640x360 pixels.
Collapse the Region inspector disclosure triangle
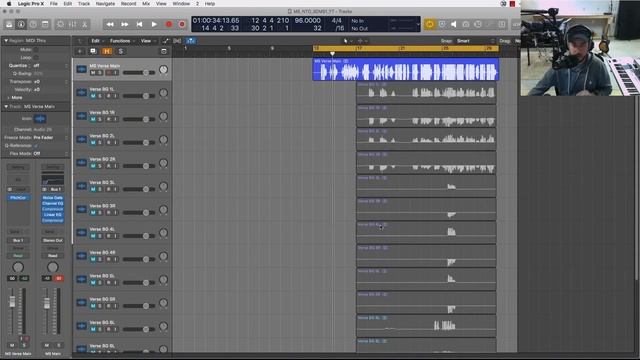point(6,41)
